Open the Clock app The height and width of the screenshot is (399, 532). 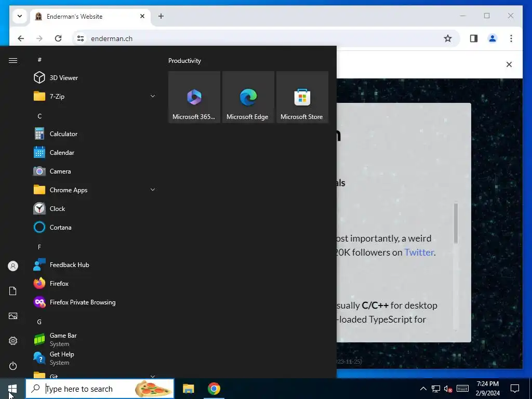coord(95,208)
